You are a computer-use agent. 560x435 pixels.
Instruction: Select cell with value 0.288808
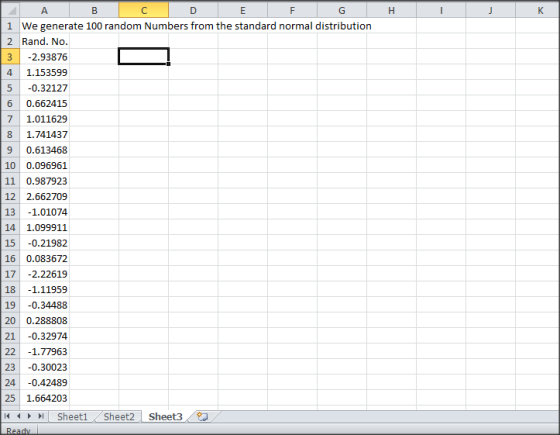45,321
